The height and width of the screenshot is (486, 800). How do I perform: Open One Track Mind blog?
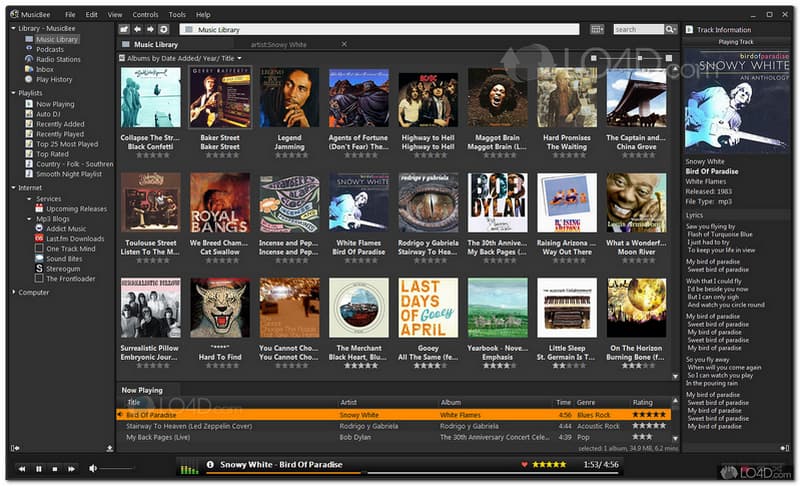point(71,249)
